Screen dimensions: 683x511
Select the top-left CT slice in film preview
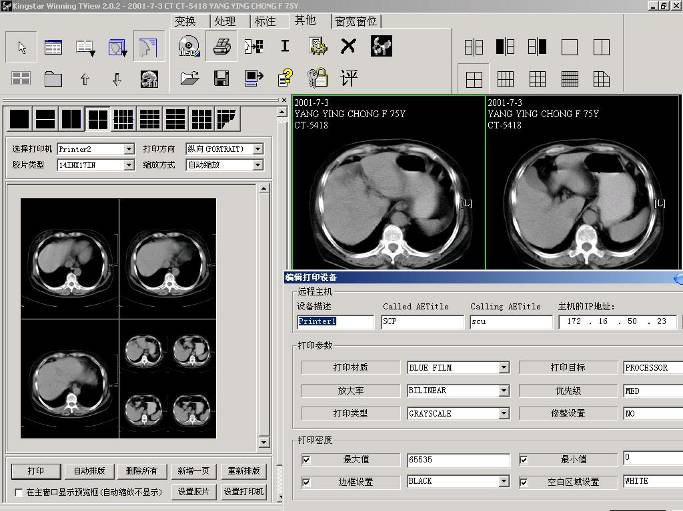[x=70, y=259]
